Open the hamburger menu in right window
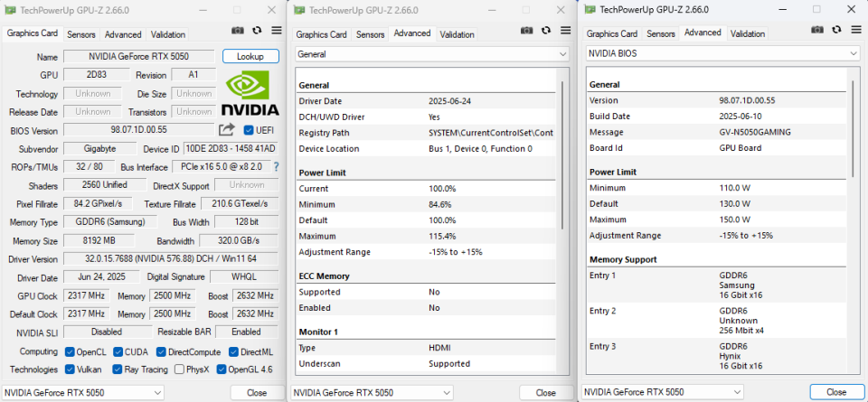Image resolution: width=868 pixels, height=402 pixels. point(856,30)
